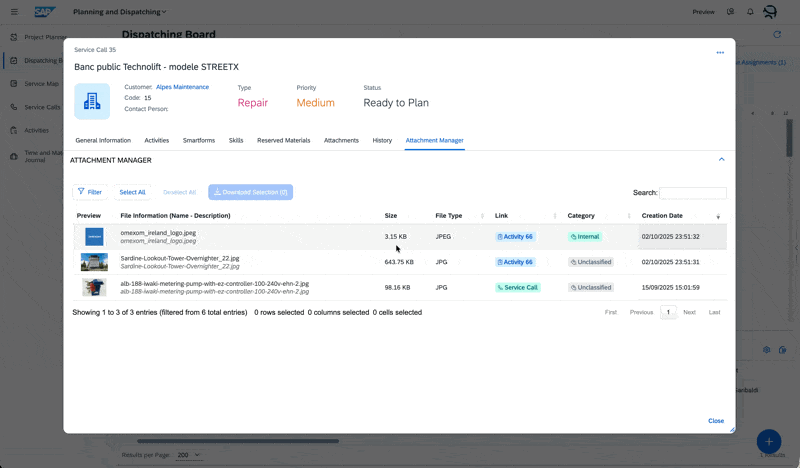Image resolution: width=800 pixels, height=468 pixels.
Task: Open the three-dot more options menu
Action: coord(720,53)
